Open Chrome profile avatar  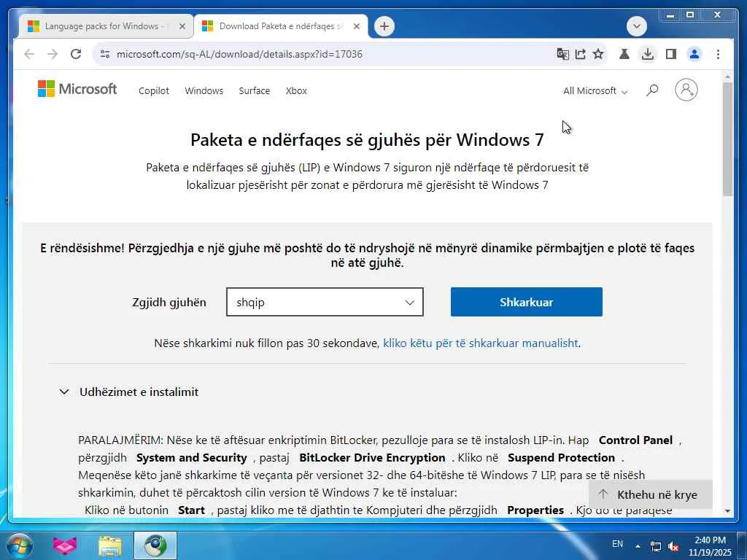pos(694,54)
